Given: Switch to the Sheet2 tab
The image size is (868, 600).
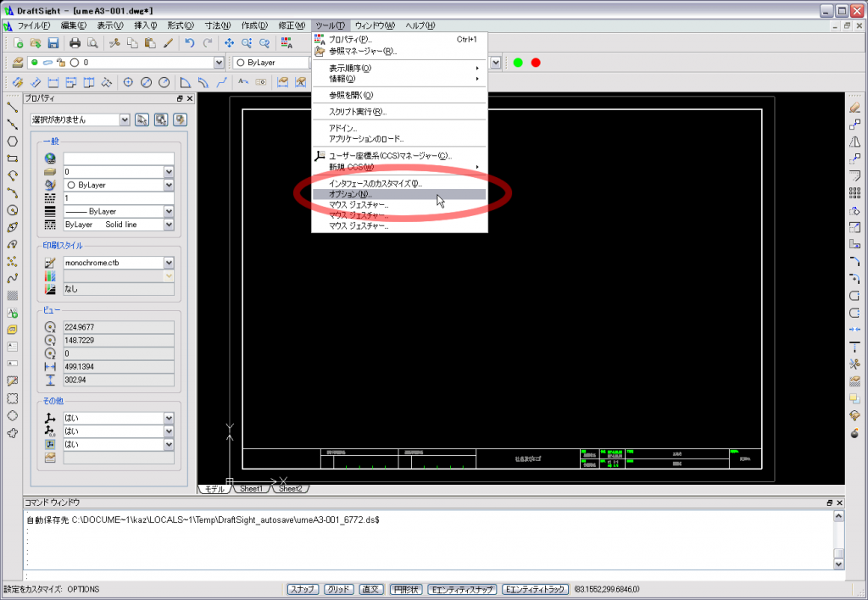Looking at the screenshot, I should [290, 489].
